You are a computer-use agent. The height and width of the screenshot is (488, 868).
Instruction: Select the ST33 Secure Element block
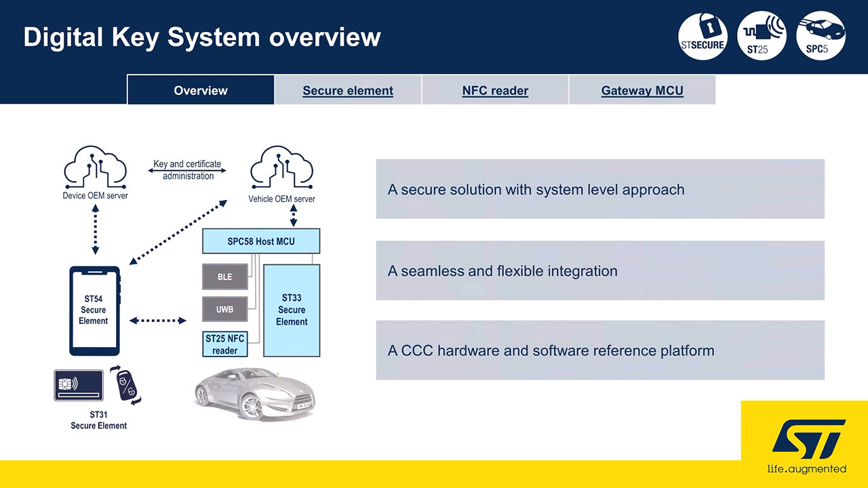point(292,310)
